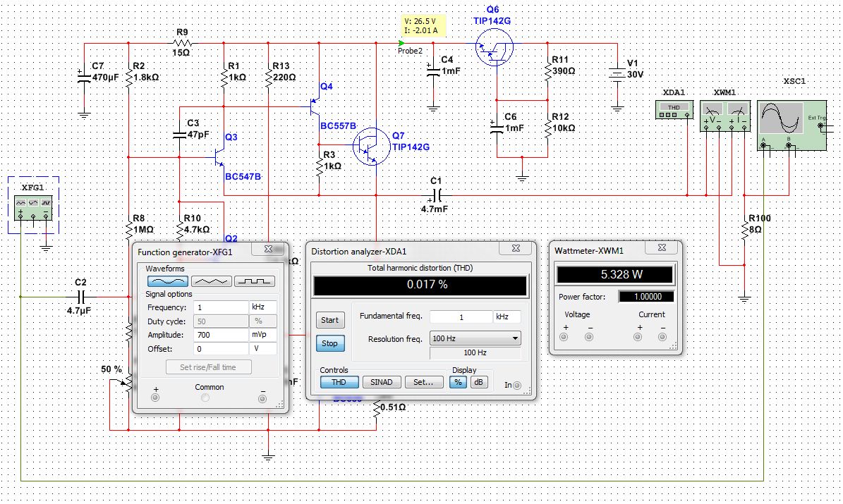The width and height of the screenshot is (843, 504).
Task: Close the Function generator-XFG1 window
Action: [x=268, y=249]
